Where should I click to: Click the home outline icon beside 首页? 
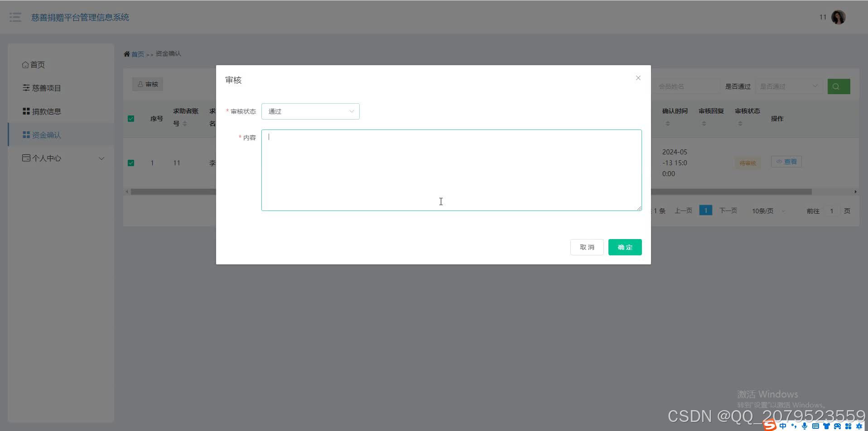[x=25, y=65]
